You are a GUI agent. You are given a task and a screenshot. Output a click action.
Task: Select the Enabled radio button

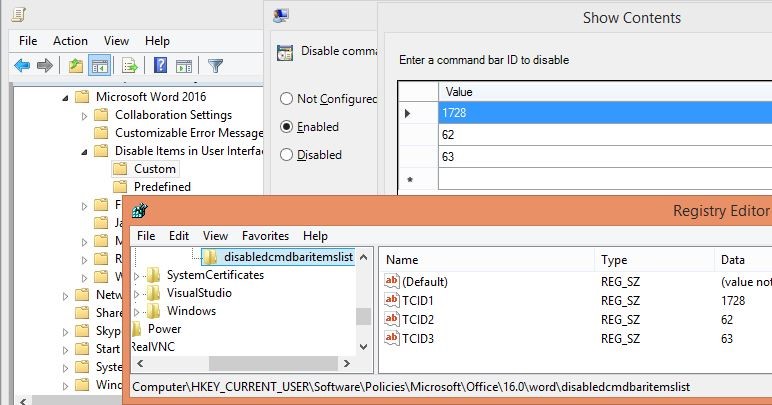pyautogui.click(x=287, y=126)
